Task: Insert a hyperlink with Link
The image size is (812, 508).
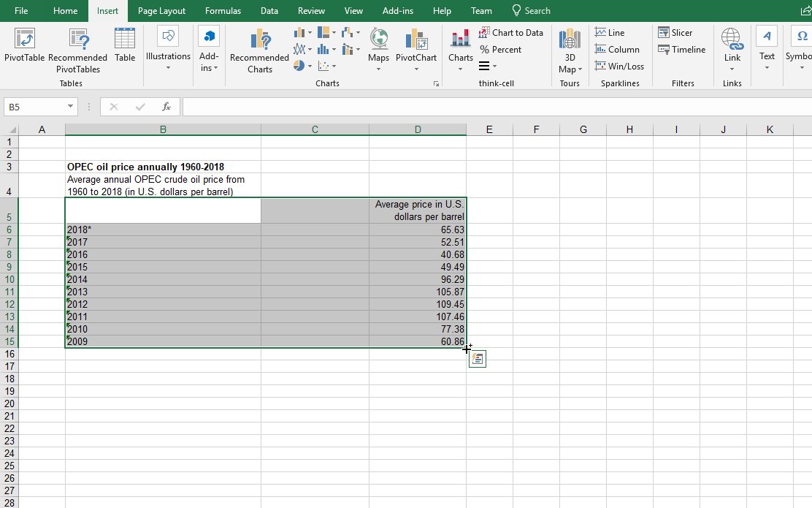Action: click(x=732, y=49)
